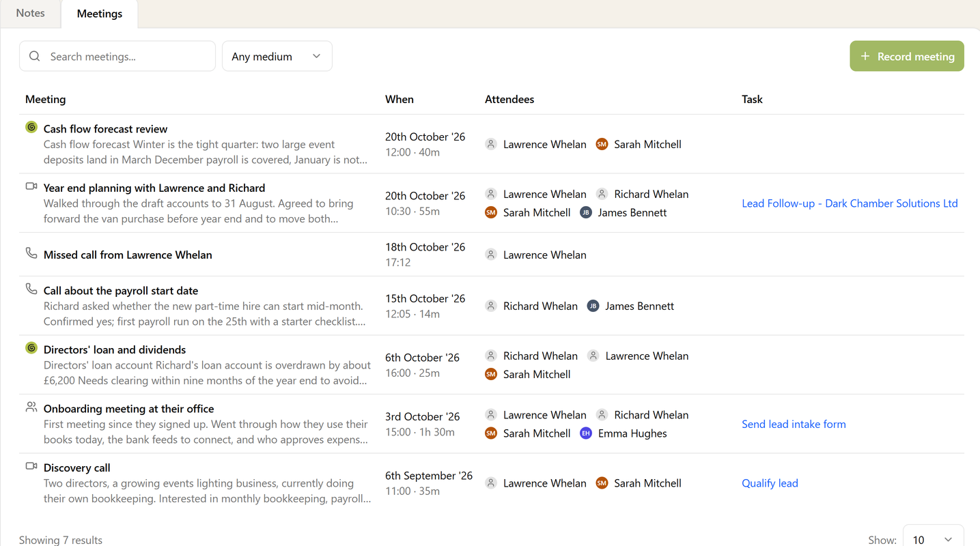Click the green spiral icon beside Cash flow forecast review

point(31,127)
